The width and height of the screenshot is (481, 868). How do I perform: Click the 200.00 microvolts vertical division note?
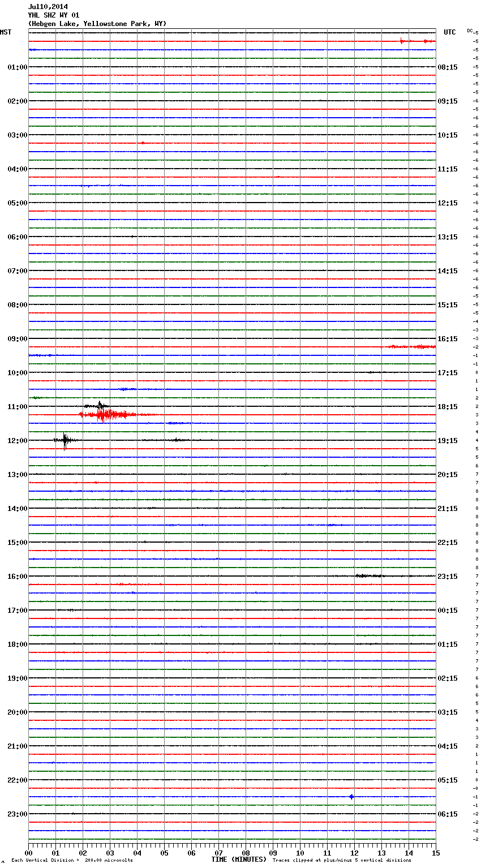click(x=72, y=861)
